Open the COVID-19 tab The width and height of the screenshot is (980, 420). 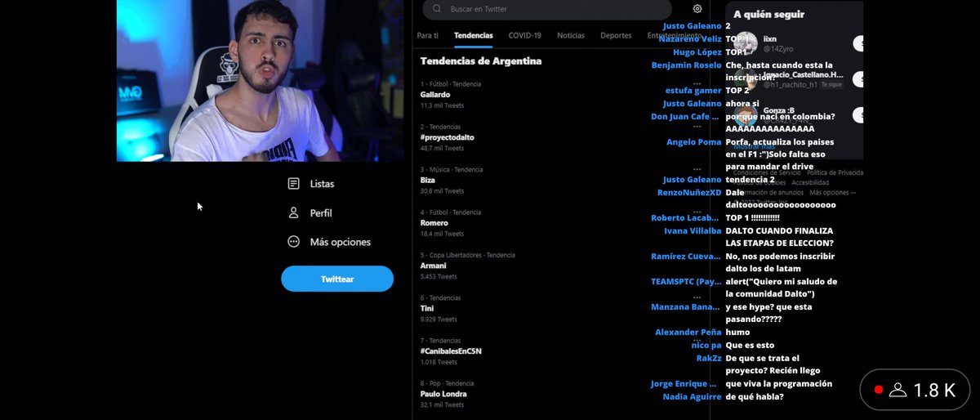[524, 36]
